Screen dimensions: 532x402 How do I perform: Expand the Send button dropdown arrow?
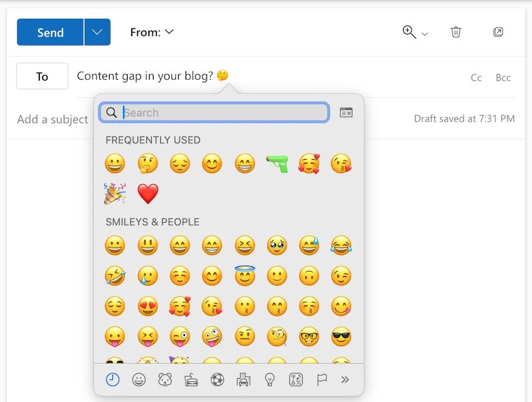[97, 31]
